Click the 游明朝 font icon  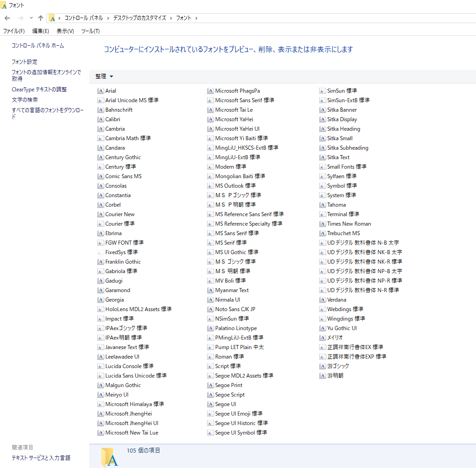323,376
